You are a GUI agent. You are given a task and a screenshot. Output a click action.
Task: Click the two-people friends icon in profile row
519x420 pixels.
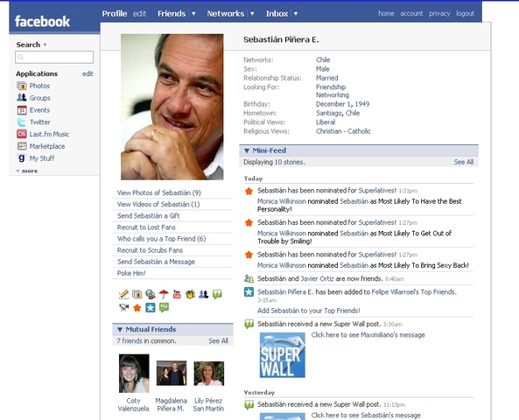(204, 294)
